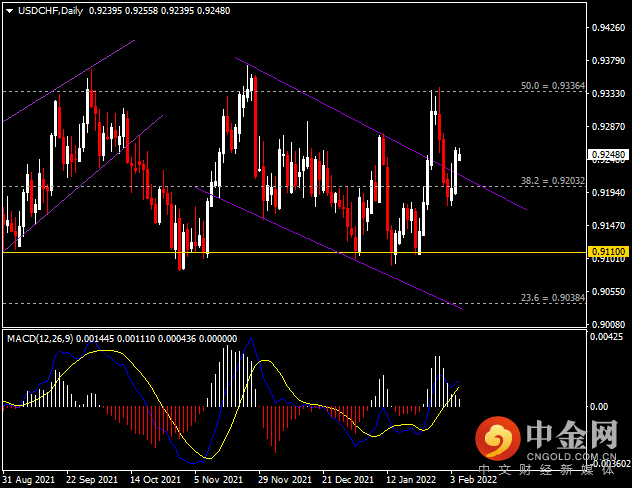
Task: Select the MACD(12,26,9) indicator label
Action: [x=40, y=338]
